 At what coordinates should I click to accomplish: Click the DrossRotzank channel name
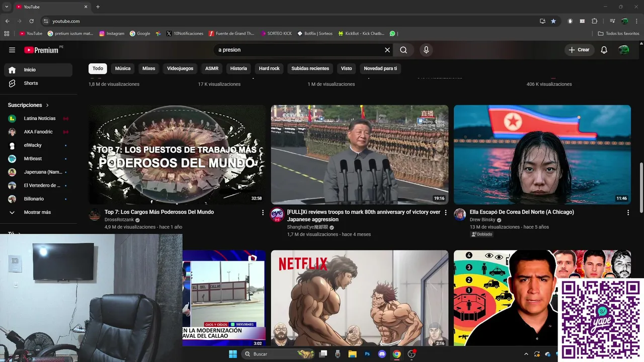coord(119,220)
